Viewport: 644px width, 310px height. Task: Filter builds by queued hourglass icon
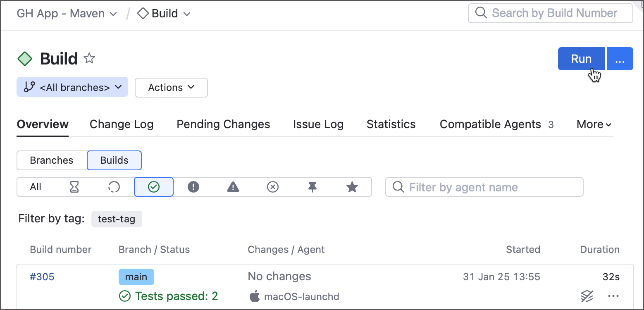pyautogui.click(x=74, y=187)
